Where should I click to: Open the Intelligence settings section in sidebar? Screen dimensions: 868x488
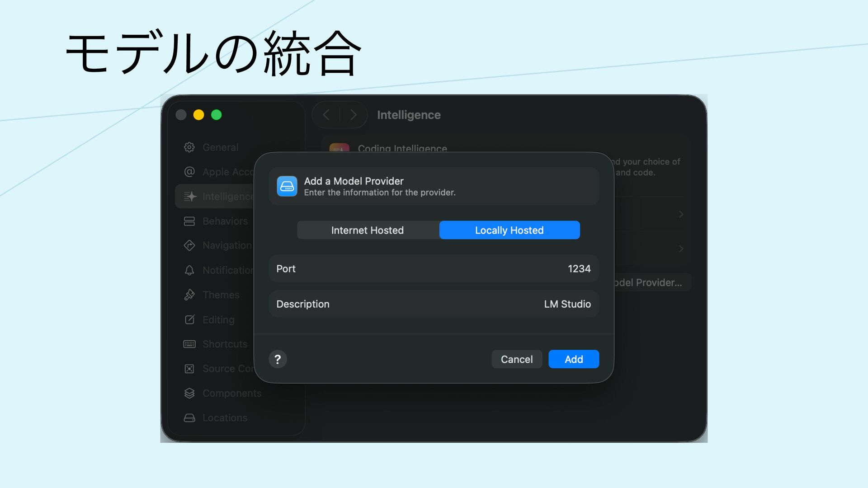coord(217,197)
